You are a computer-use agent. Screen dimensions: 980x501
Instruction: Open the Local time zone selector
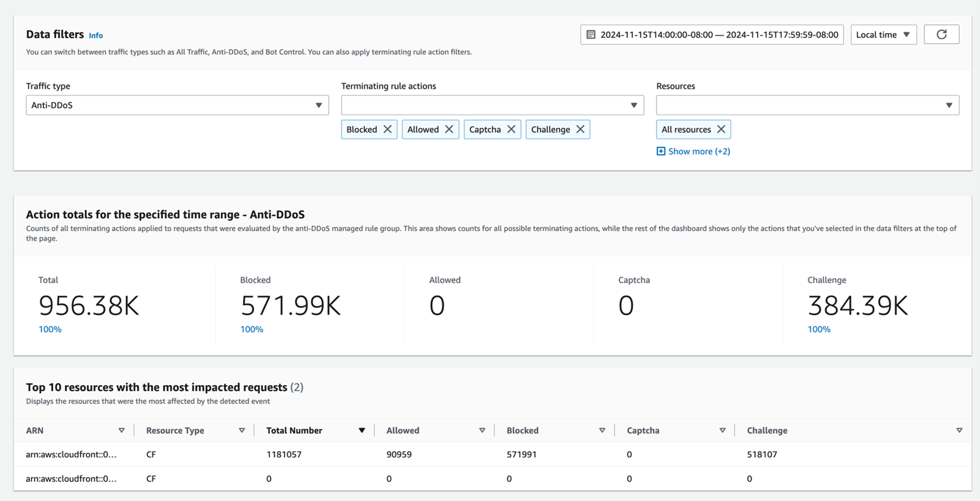(883, 34)
